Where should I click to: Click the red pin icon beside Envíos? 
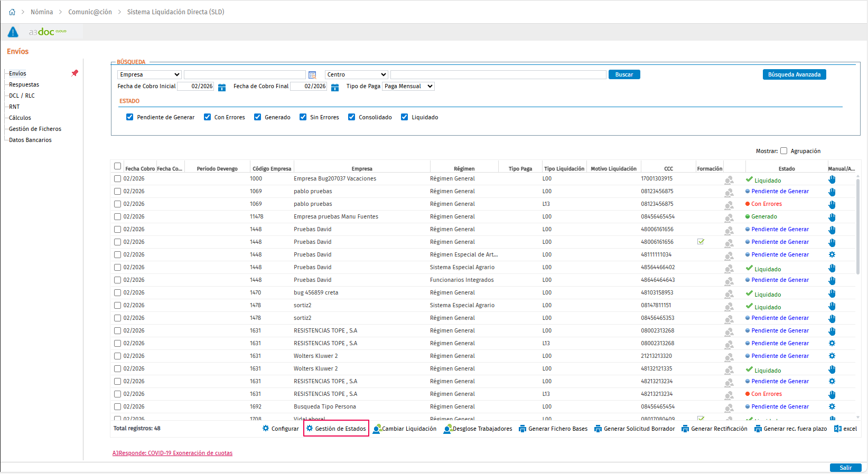tap(75, 73)
